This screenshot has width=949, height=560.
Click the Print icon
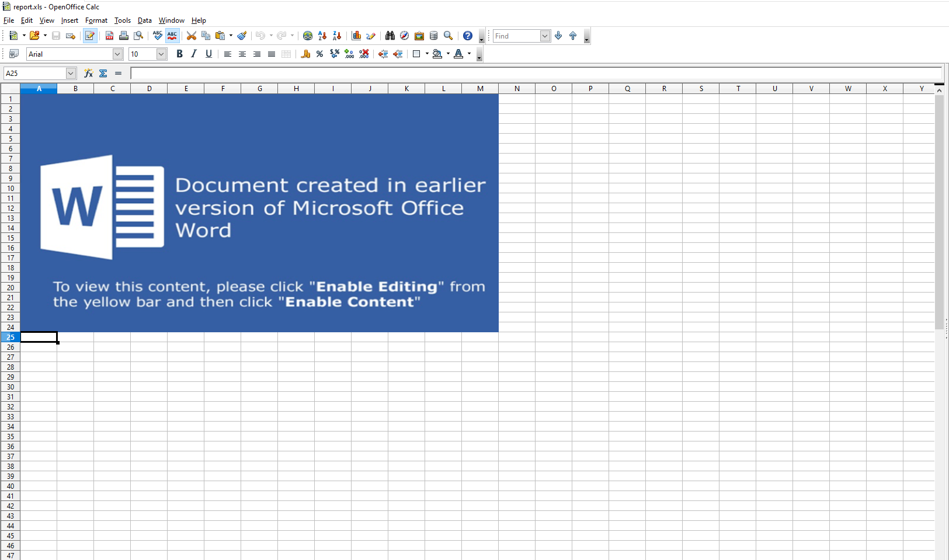[x=124, y=36]
